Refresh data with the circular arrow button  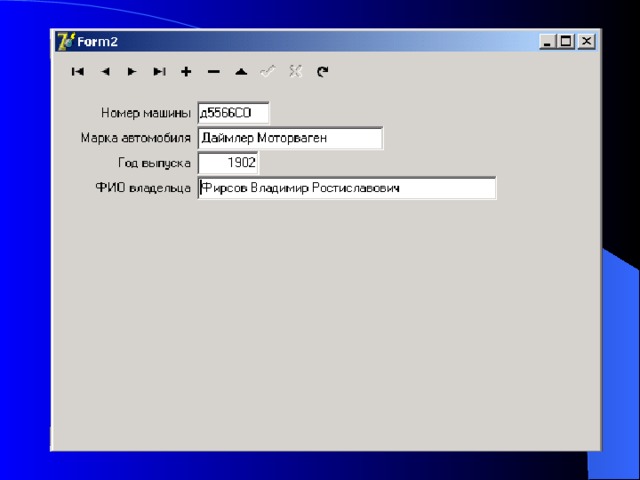[x=322, y=72]
